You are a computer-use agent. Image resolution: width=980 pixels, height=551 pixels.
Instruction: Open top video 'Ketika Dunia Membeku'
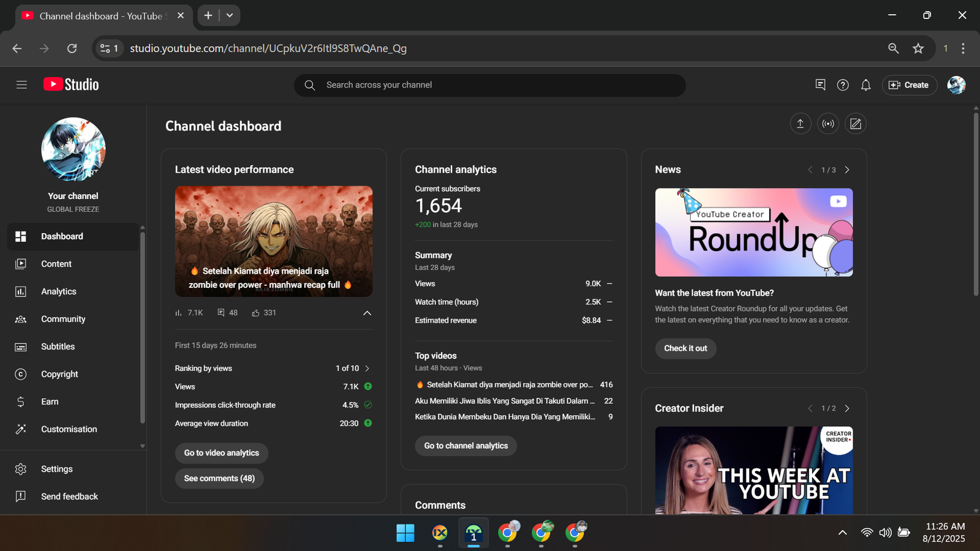pos(505,417)
